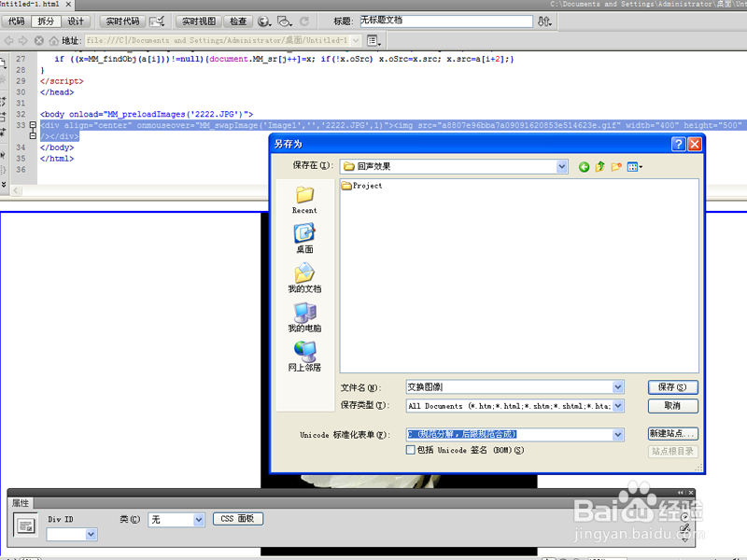Open the view menu icon in Save As dialog
This screenshot has height=560, width=747.
[635, 167]
